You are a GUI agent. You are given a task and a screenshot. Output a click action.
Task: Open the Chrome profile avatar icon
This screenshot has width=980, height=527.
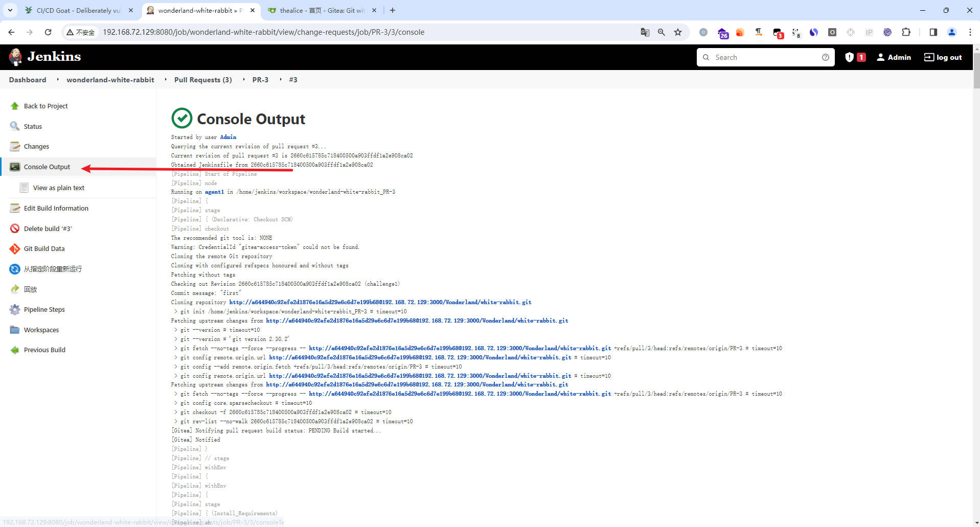[952, 32]
